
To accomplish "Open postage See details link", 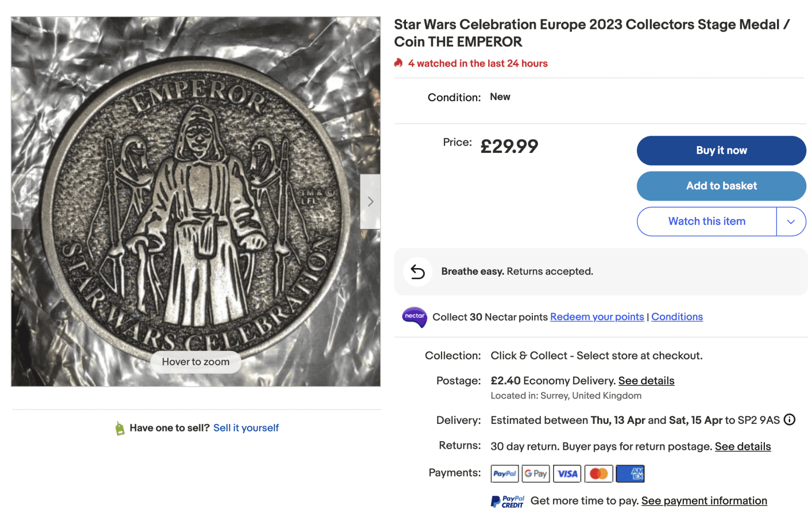I will (646, 381).
